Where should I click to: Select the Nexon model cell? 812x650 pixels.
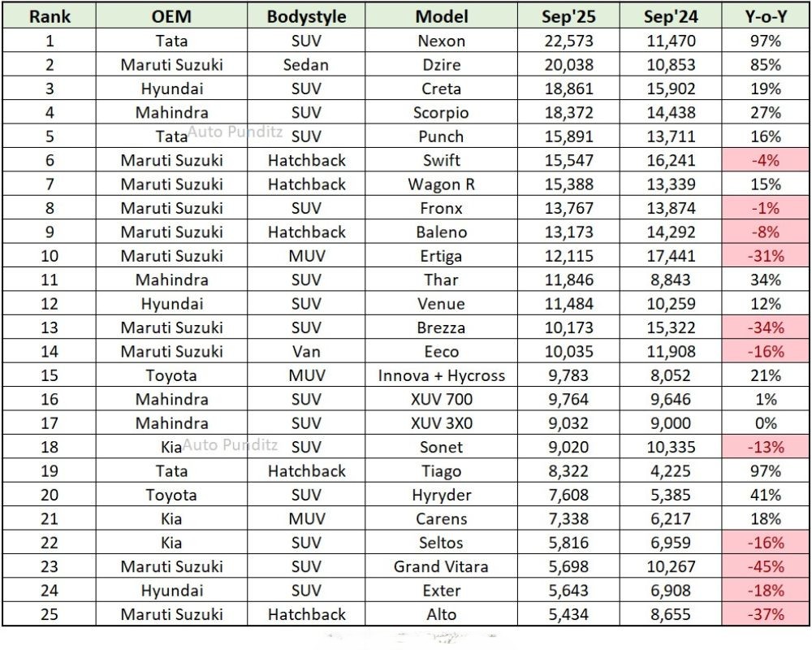pyautogui.click(x=442, y=41)
